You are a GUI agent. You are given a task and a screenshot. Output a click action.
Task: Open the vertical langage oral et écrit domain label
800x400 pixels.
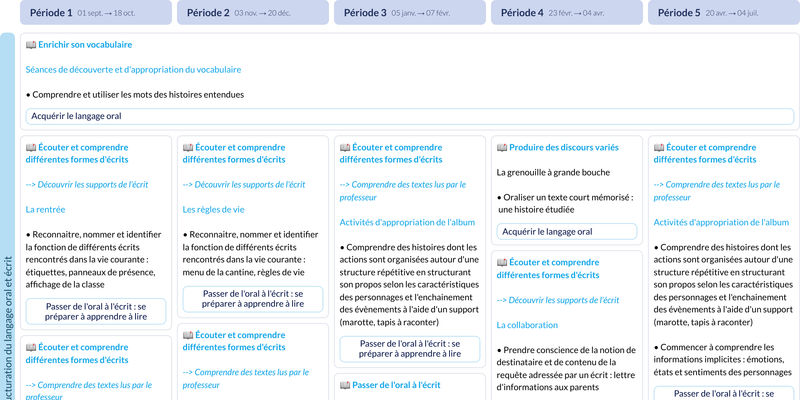pyautogui.click(x=8, y=217)
